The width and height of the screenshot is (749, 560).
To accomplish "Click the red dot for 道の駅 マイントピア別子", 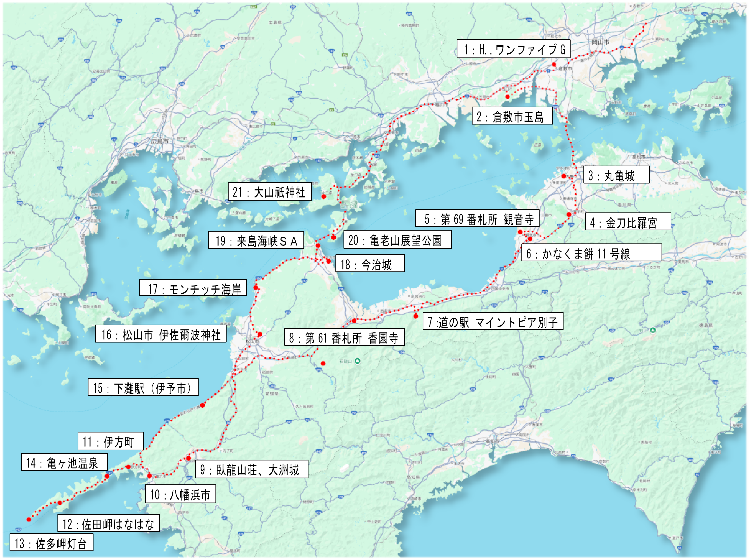I will coord(416,316).
